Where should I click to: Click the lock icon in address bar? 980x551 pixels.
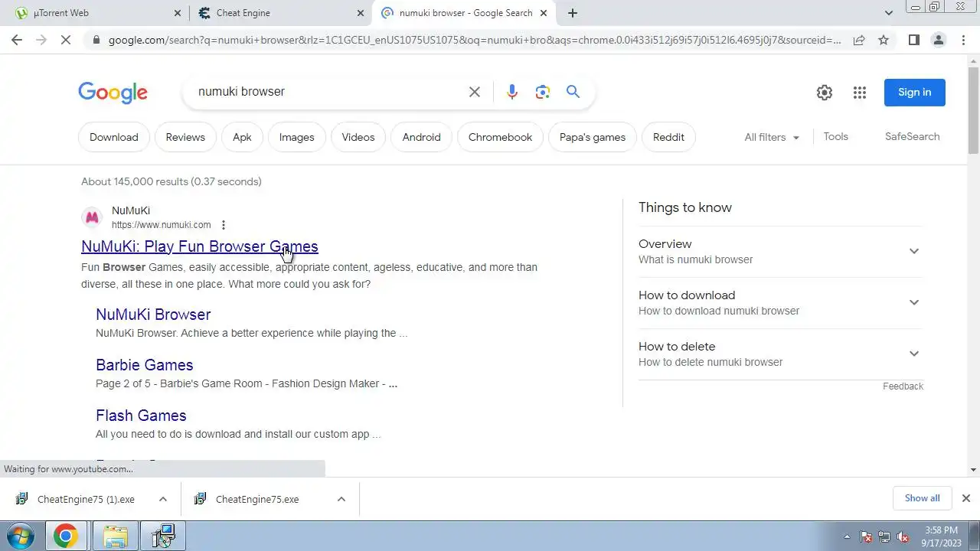pyautogui.click(x=95, y=40)
